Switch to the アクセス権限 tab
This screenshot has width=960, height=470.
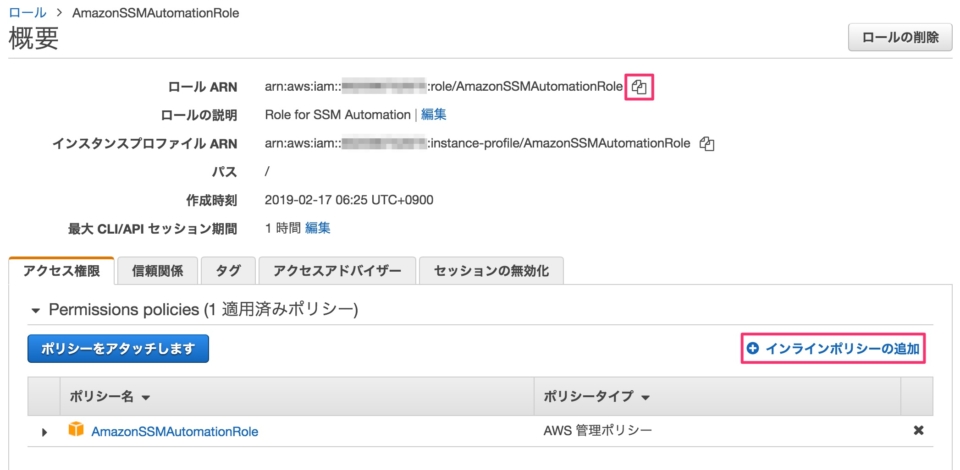tap(61, 272)
